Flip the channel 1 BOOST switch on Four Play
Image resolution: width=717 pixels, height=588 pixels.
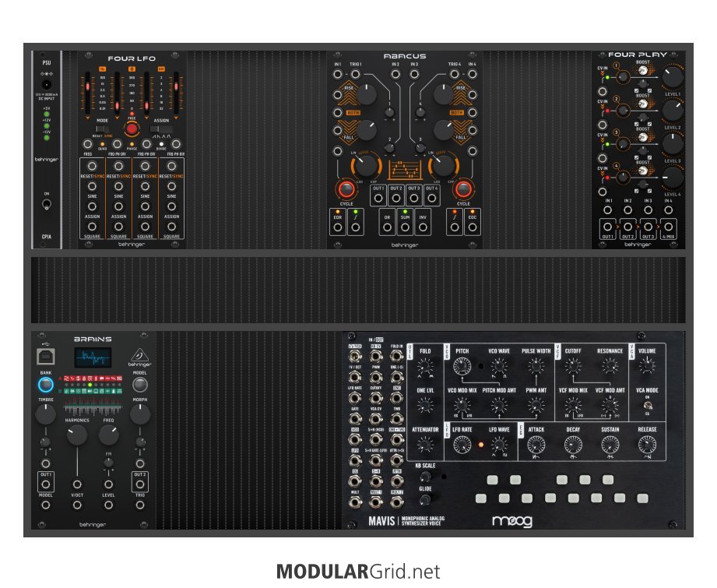643,70
